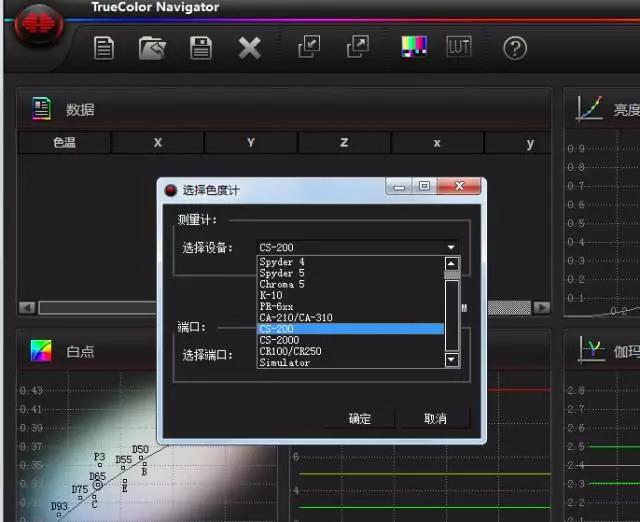Select highlighted CS-200 list entry
The width and height of the screenshot is (640, 522).
(350, 329)
